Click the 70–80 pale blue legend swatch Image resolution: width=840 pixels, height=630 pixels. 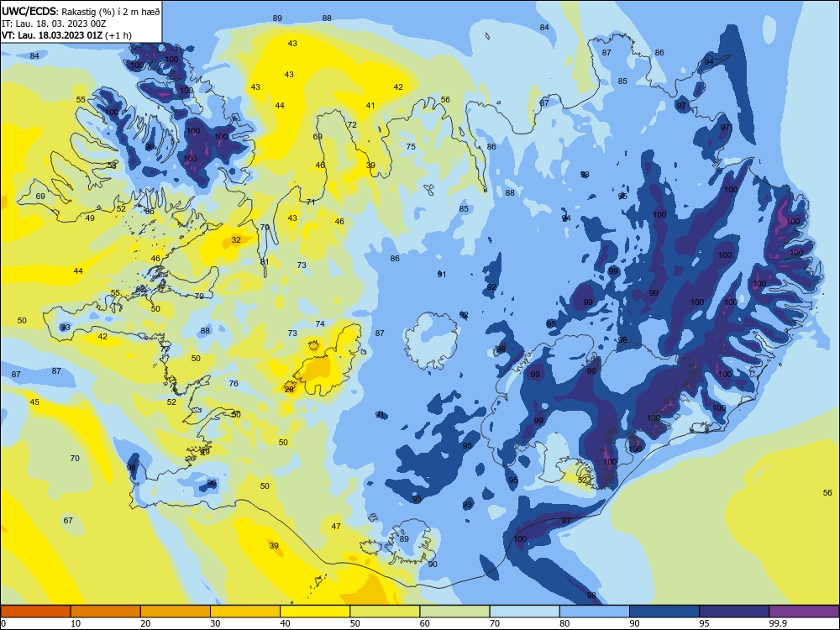[524, 612]
